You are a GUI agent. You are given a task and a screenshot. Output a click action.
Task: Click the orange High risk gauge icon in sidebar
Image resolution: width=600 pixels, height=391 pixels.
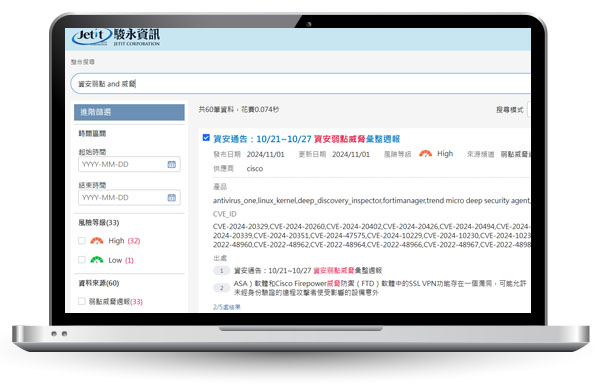pos(97,241)
